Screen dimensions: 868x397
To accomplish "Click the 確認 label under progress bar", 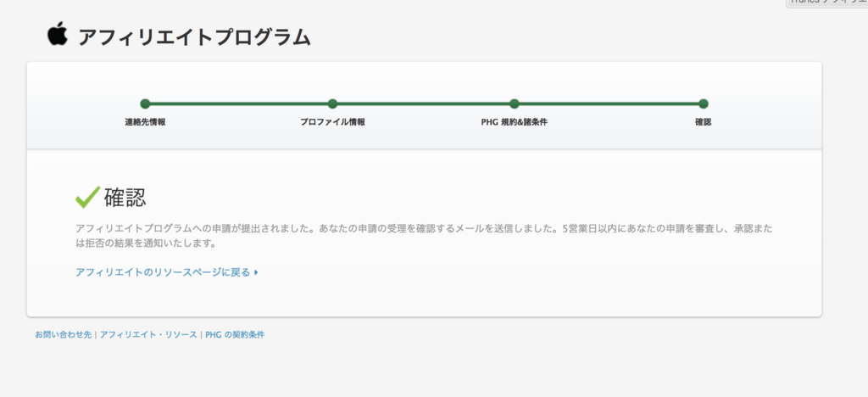I will click(x=703, y=122).
